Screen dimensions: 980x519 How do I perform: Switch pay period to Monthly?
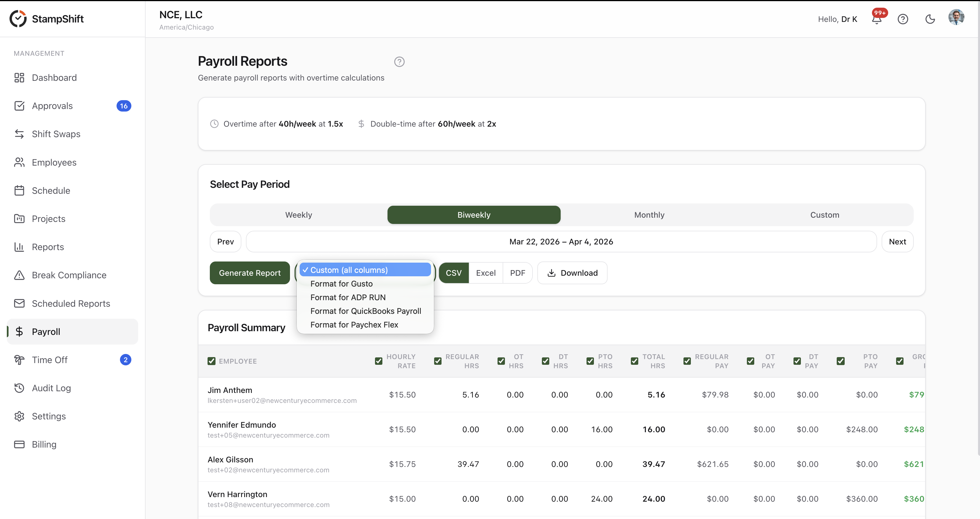click(649, 215)
